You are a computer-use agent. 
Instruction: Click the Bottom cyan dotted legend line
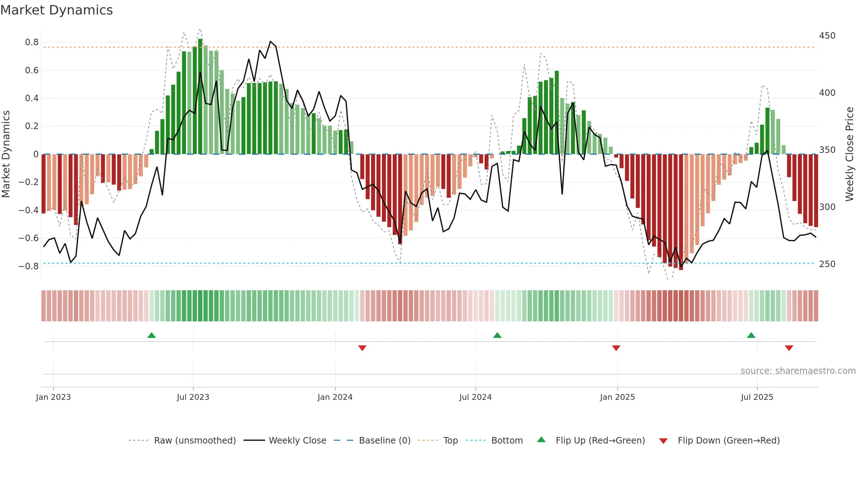point(476,440)
